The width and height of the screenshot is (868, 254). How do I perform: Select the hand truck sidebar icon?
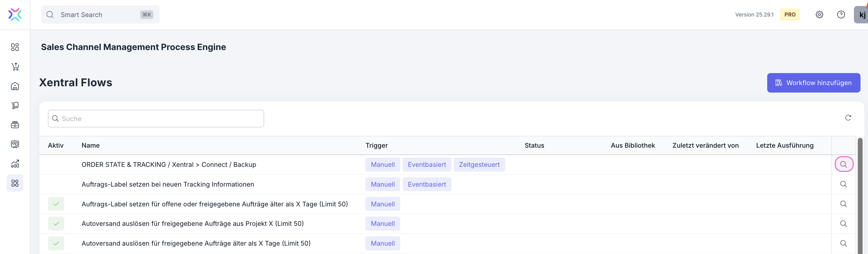point(15,106)
